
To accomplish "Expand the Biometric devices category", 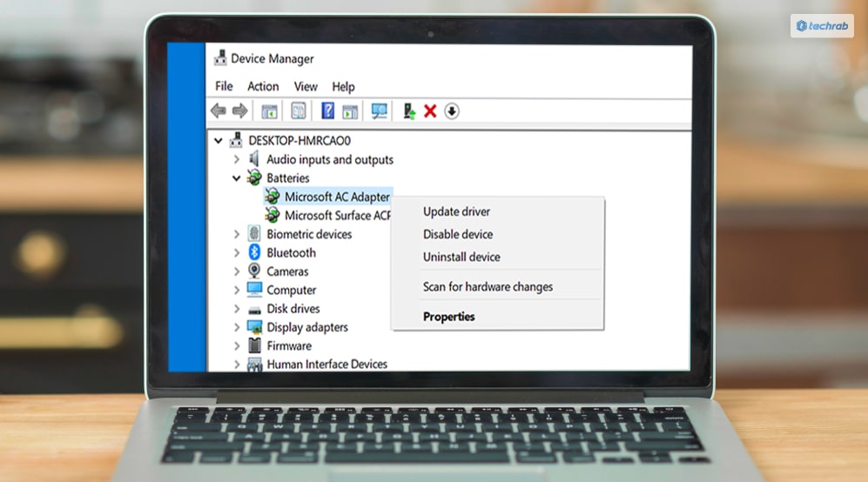I will (237, 234).
